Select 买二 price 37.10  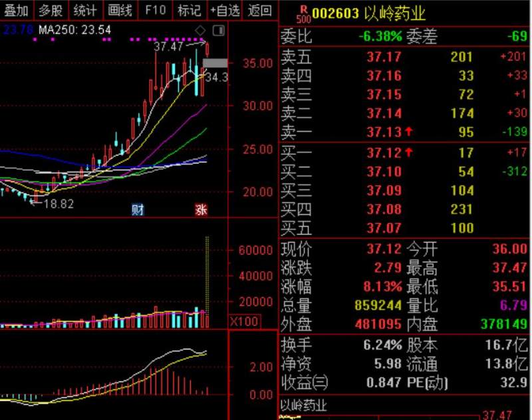coord(384,171)
